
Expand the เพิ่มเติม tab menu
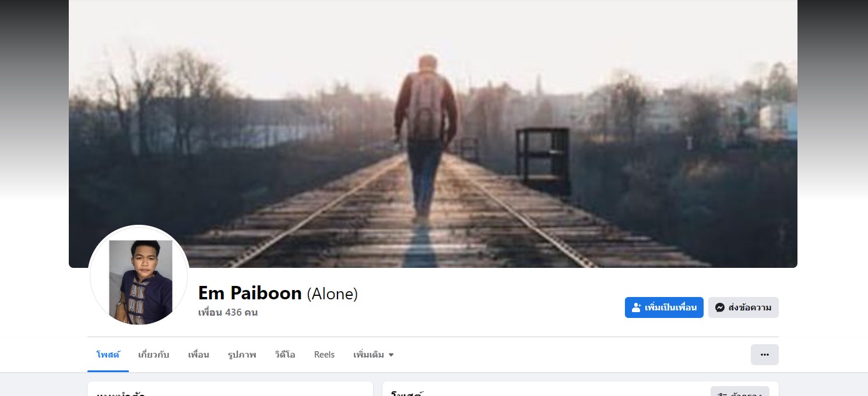pyautogui.click(x=374, y=355)
